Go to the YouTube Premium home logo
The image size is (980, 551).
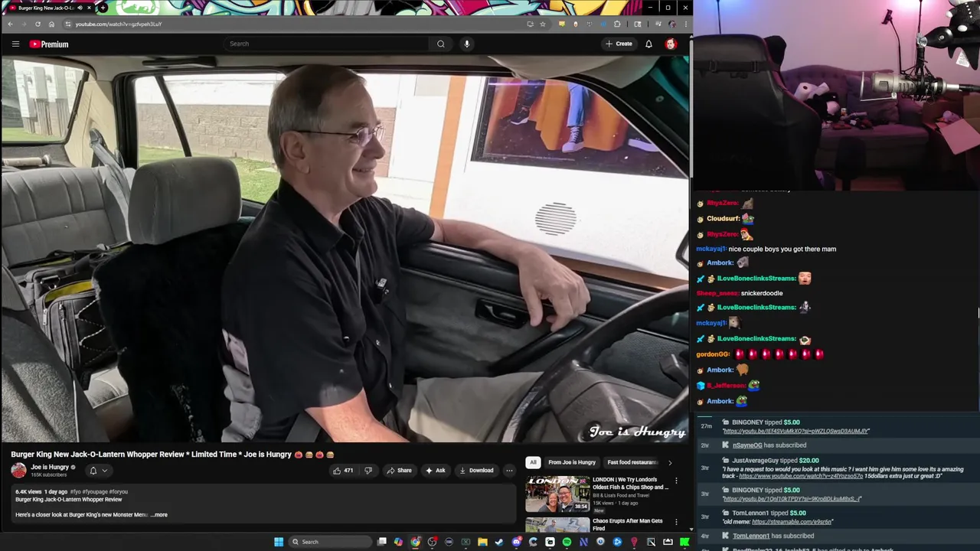click(x=49, y=44)
